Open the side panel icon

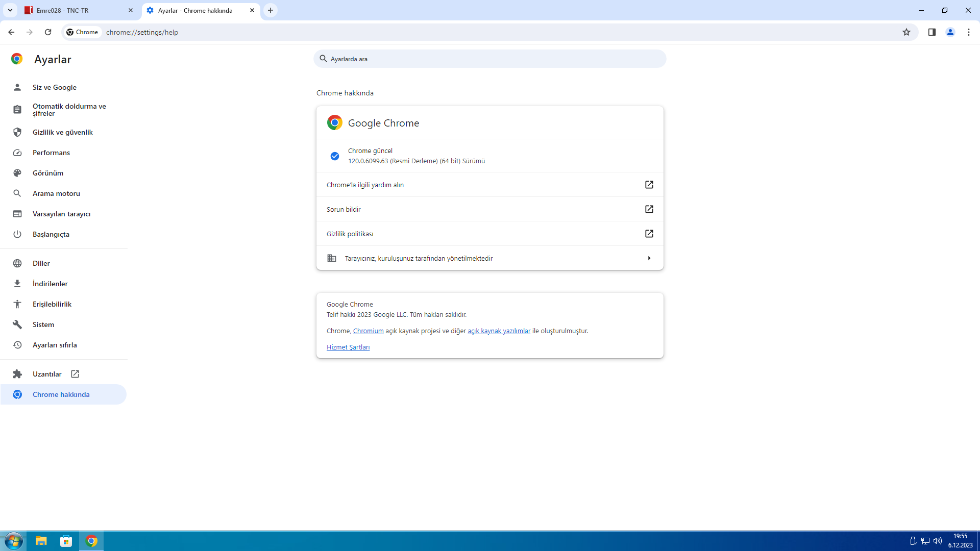pyautogui.click(x=932, y=32)
